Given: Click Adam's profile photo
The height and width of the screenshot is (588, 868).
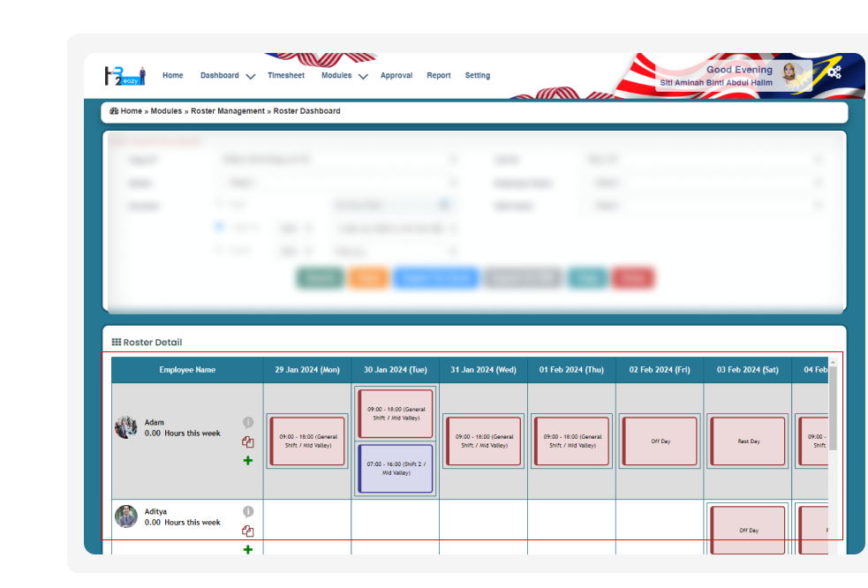Looking at the screenshot, I should click(126, 427).
